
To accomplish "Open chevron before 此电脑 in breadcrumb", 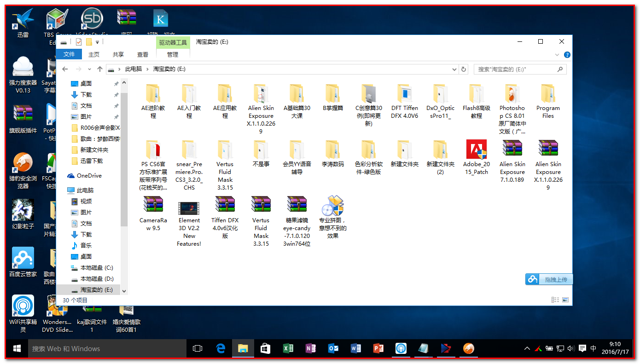I will (120, 69).
